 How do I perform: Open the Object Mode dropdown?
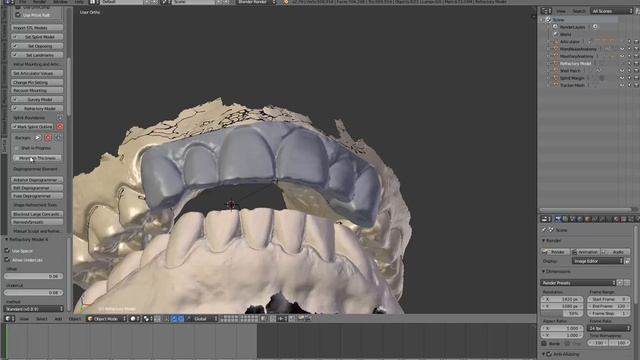(106, 319)
